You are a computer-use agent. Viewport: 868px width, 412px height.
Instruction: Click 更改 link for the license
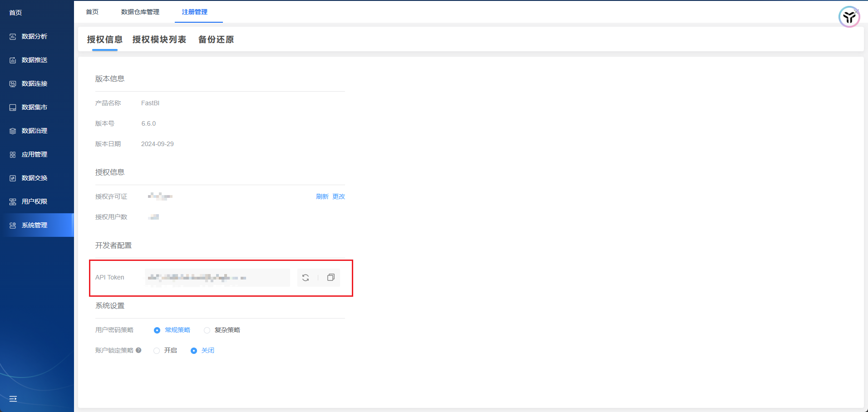[339, 196]
